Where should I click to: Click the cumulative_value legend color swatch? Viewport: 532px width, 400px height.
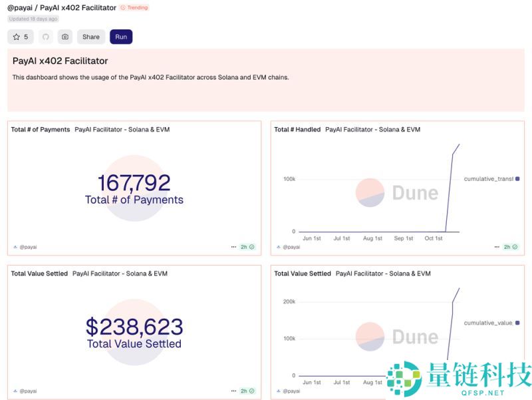point(517,323)
